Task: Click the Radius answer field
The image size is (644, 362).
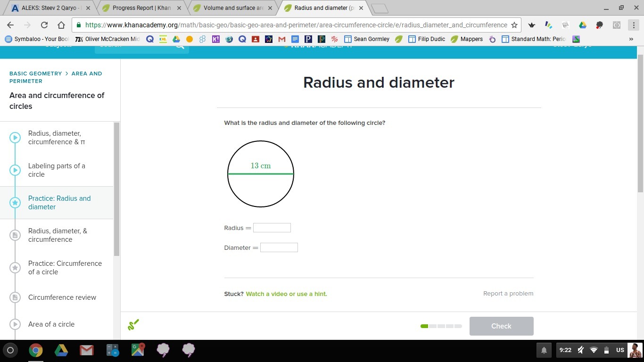Action: (x=272, y=228)
